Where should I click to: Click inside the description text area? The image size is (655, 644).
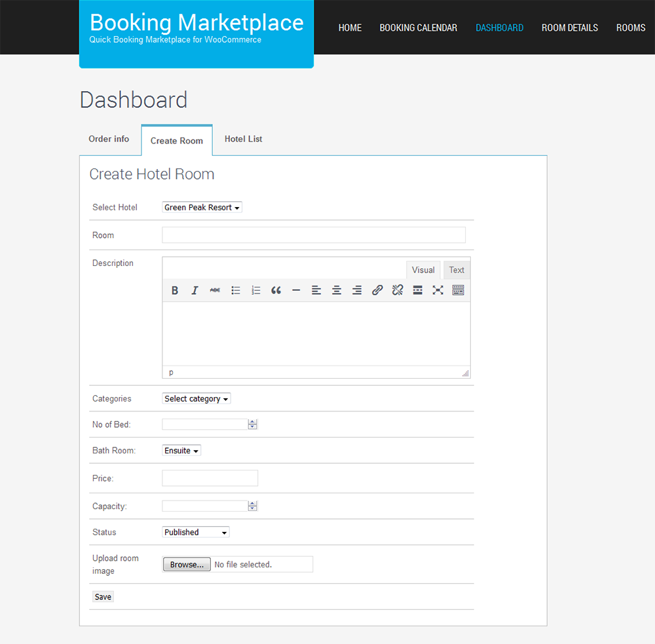point(316,333)
